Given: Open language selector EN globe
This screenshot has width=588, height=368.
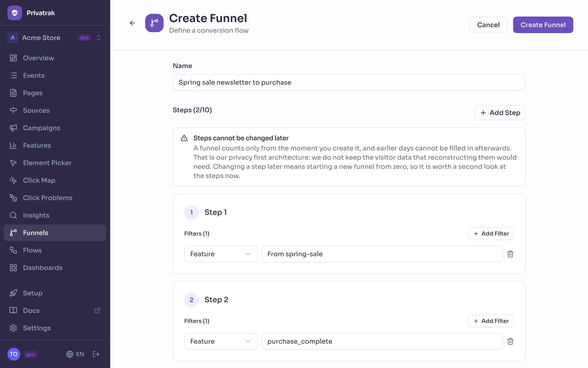Looking at the screenshot, I should pyautogui.click(x=75, y=354).
